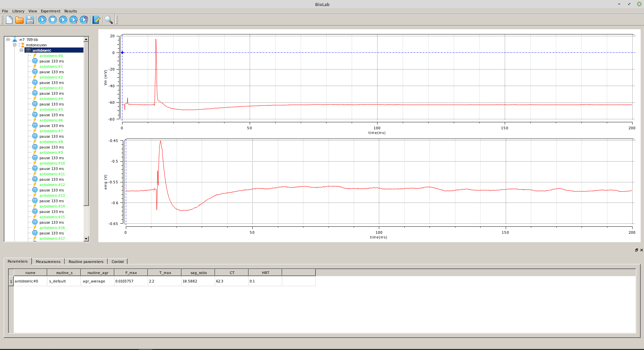
Task: Collapse the motoneuron folder node
Action: 15,45
